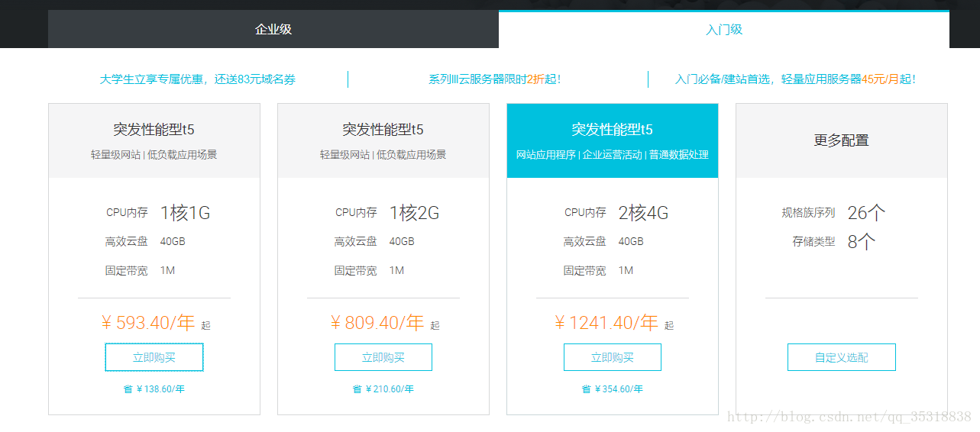Image resolution: width=980 pixels, height=432 pixels.
Task: Click the ￥354.60/年 member price
Action: pyautogui.click(x=619, y=389)
